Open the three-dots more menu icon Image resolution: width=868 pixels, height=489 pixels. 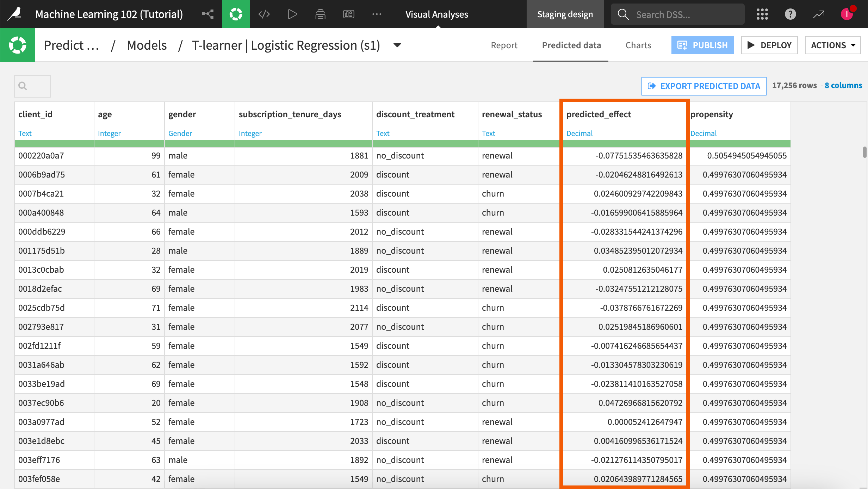pyautogui.click(x=377, y=14)
